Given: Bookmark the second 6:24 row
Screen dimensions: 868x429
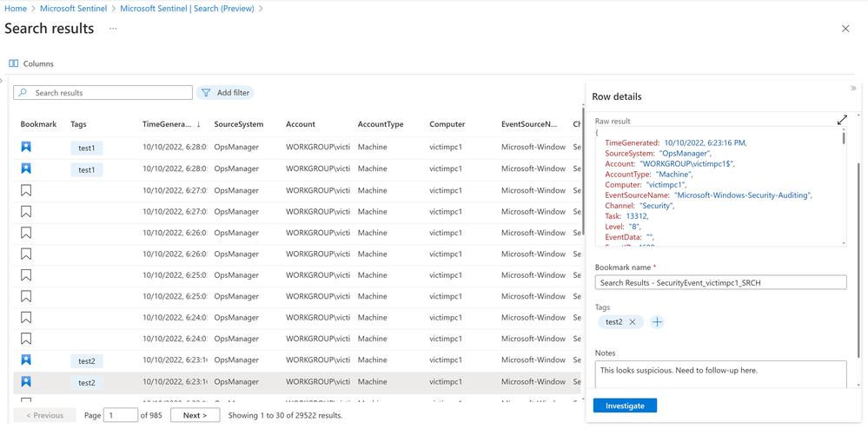Looking at the screenshot, I should (26, 339).
